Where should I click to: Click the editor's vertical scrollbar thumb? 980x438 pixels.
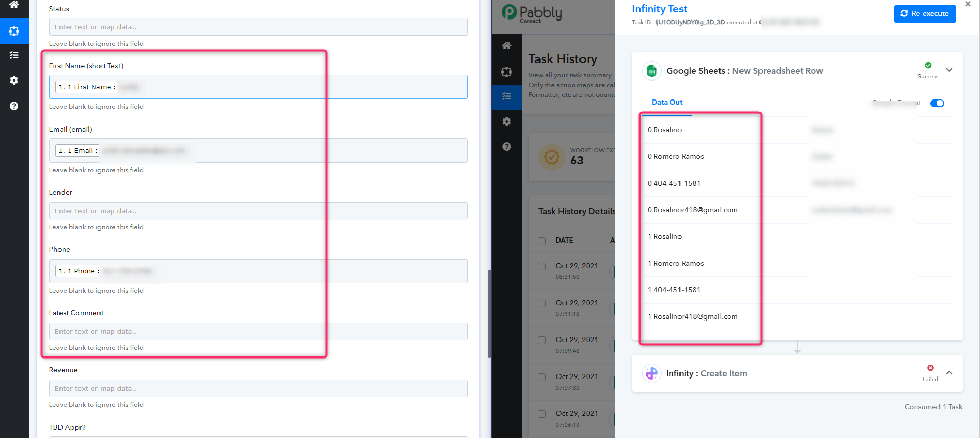tap(489, 314)
